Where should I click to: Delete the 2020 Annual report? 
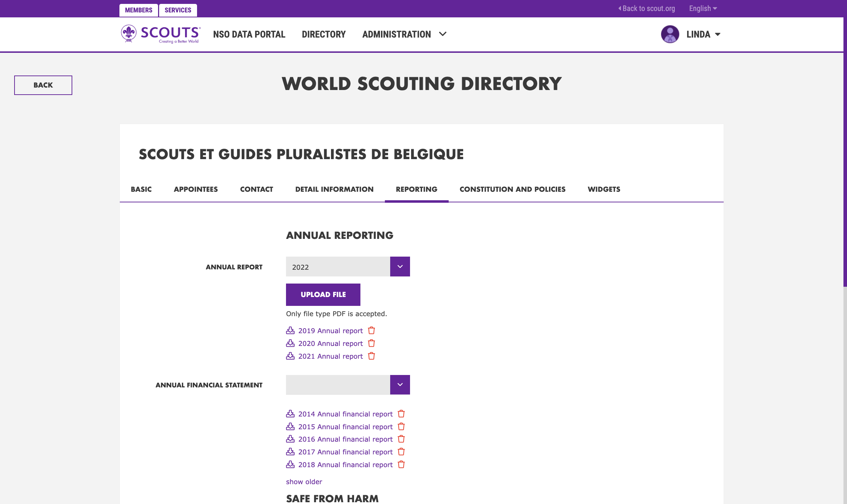(371, 343)
